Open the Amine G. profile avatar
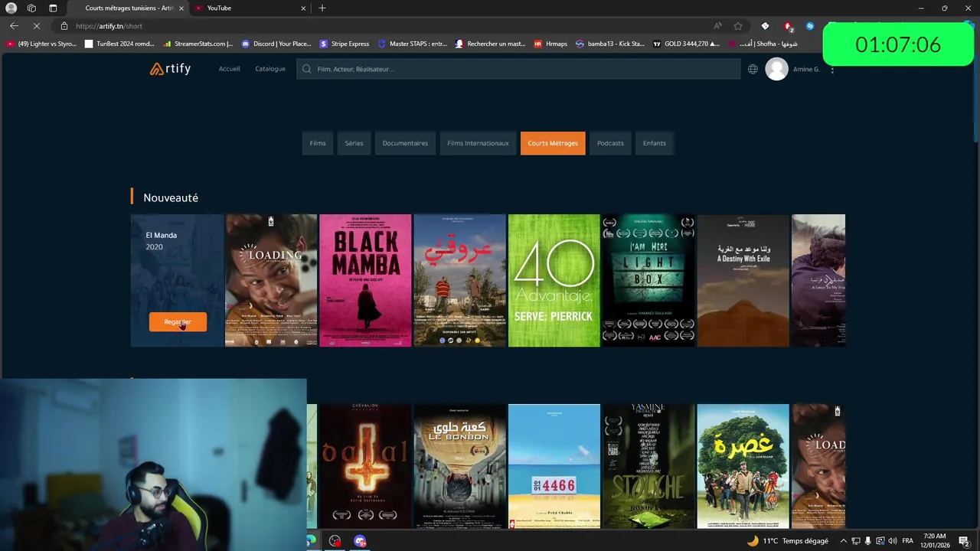The image size is (980, 551). [776, 69]
